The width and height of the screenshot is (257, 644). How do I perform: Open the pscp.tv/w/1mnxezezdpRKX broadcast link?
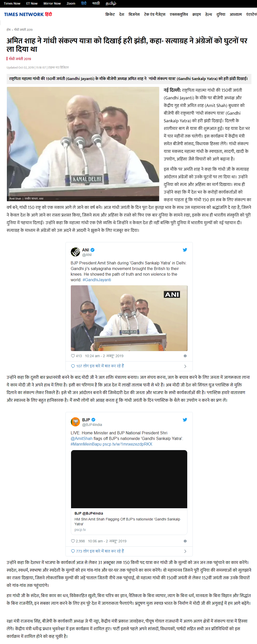tap(127, 444)
